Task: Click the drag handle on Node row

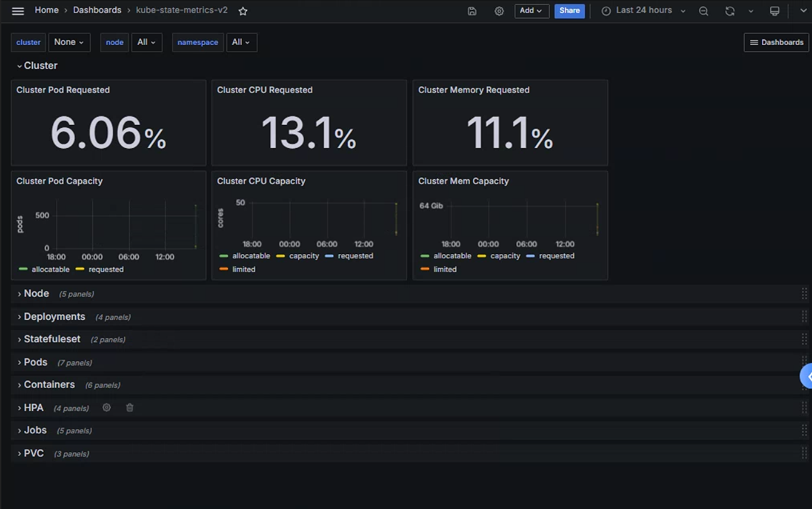Action: tap(805, 294)
